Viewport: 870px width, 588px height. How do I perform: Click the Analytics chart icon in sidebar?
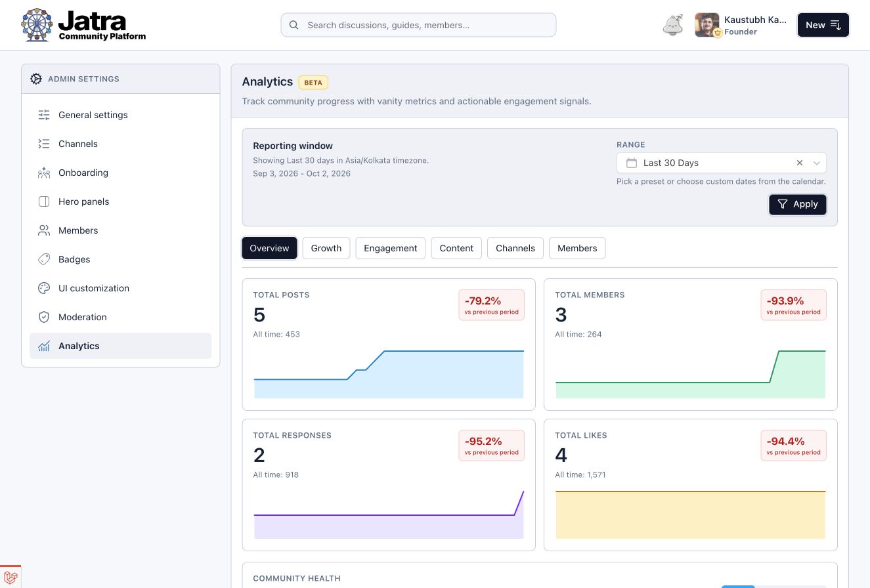(44, 346)
